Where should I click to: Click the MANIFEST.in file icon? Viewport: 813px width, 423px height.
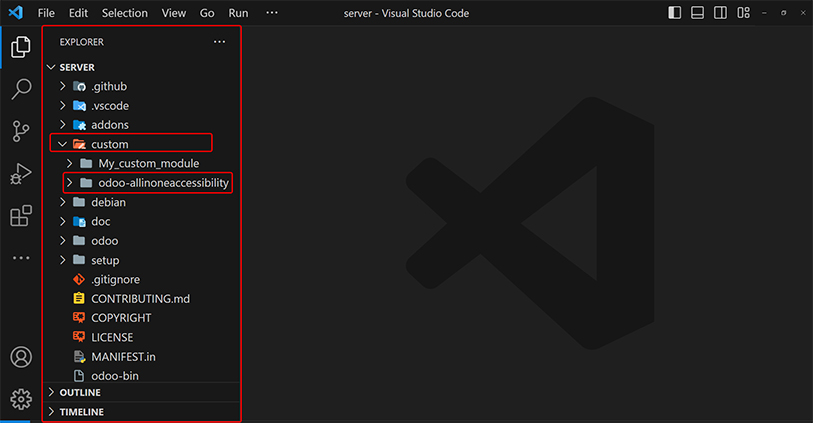[x=79, y=357]
